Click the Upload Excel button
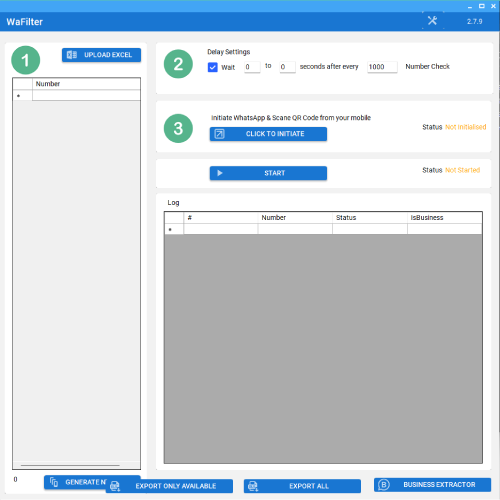This screenshot has width=500, height=500. [101, 55]
